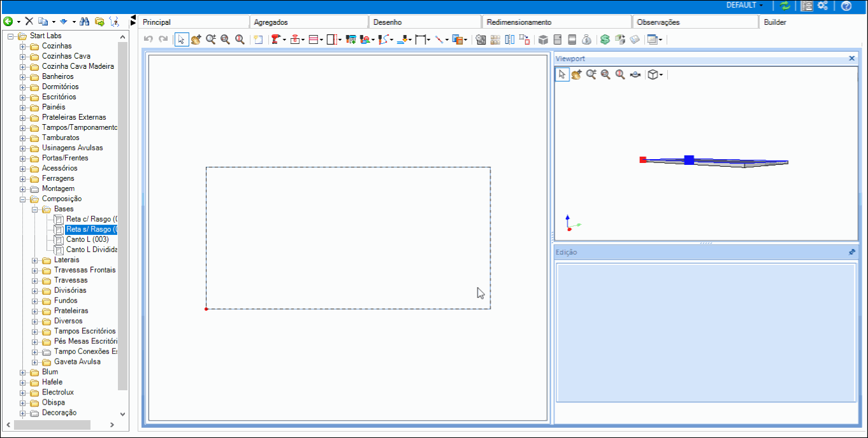This screenshot has width=868, height=438.
Task: Switch to the Redimensionamento tab
Action: (x=557, y=22)
